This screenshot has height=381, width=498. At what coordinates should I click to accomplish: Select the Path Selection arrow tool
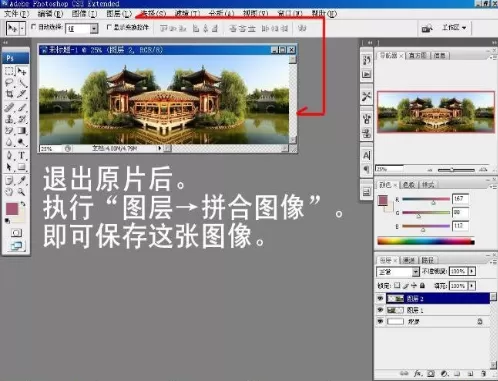[9, 167]
